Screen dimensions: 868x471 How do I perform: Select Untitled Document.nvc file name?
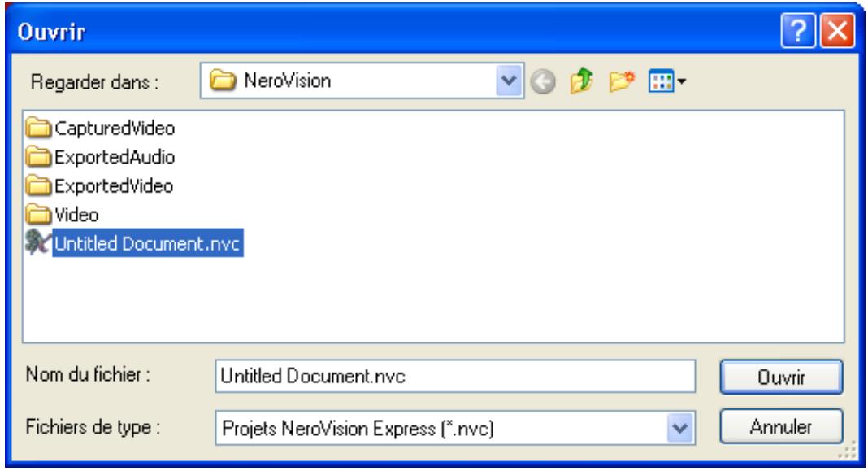pyautogui.click(x=148, y=243)
